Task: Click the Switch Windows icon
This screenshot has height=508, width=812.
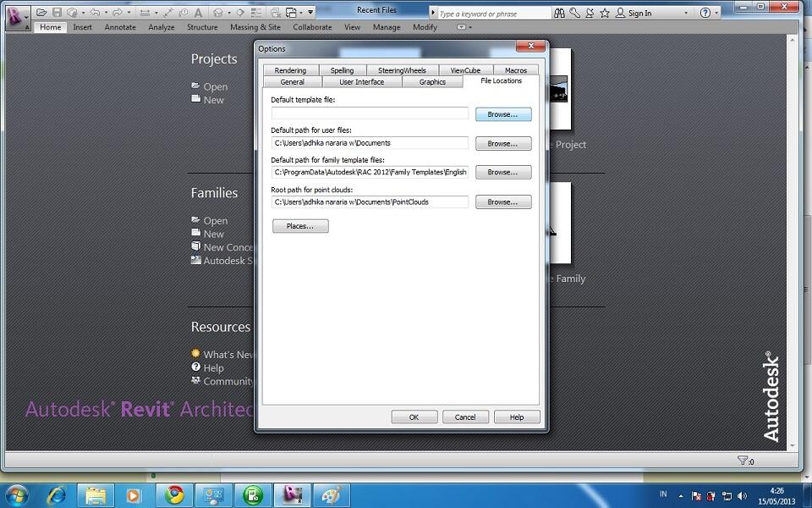Action: (x=292, y=12)
